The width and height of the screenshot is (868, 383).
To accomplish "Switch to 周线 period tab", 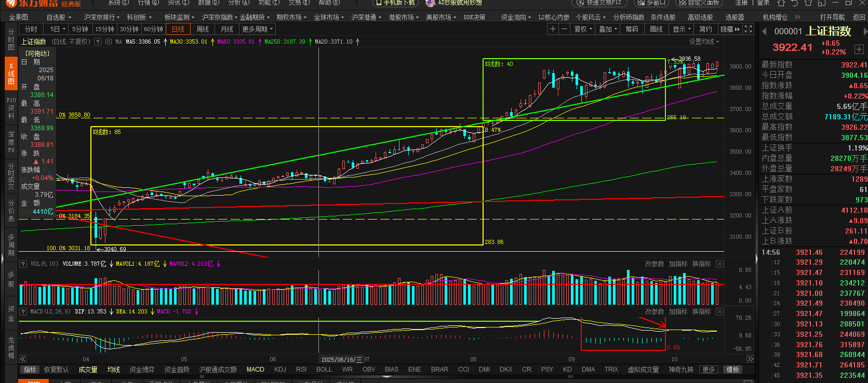I will click(203, 29).
